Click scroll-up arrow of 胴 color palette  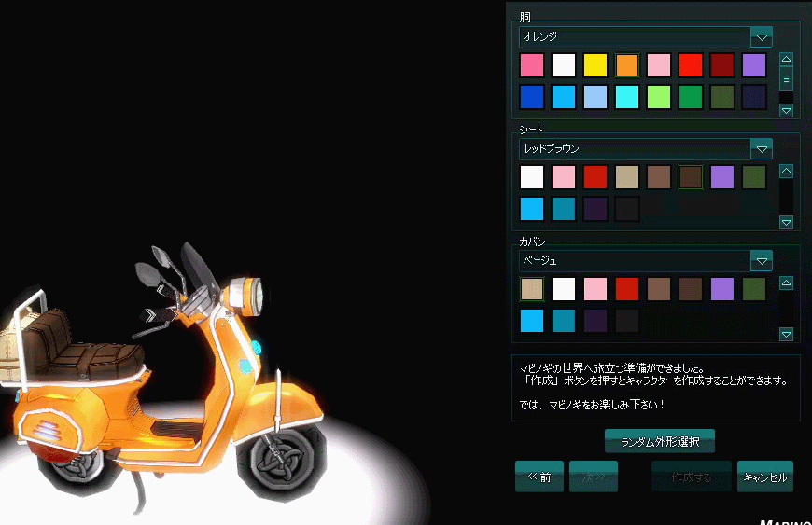(x=786, y=59)
